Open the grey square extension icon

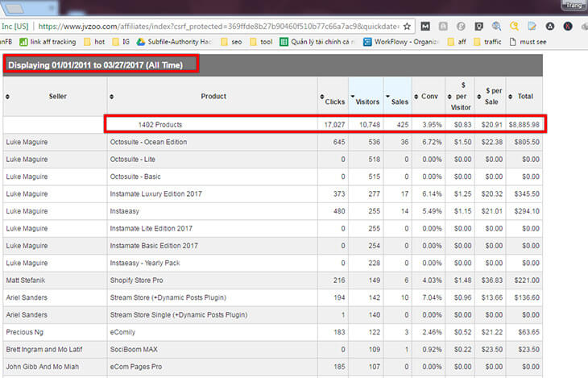(443, 27)
